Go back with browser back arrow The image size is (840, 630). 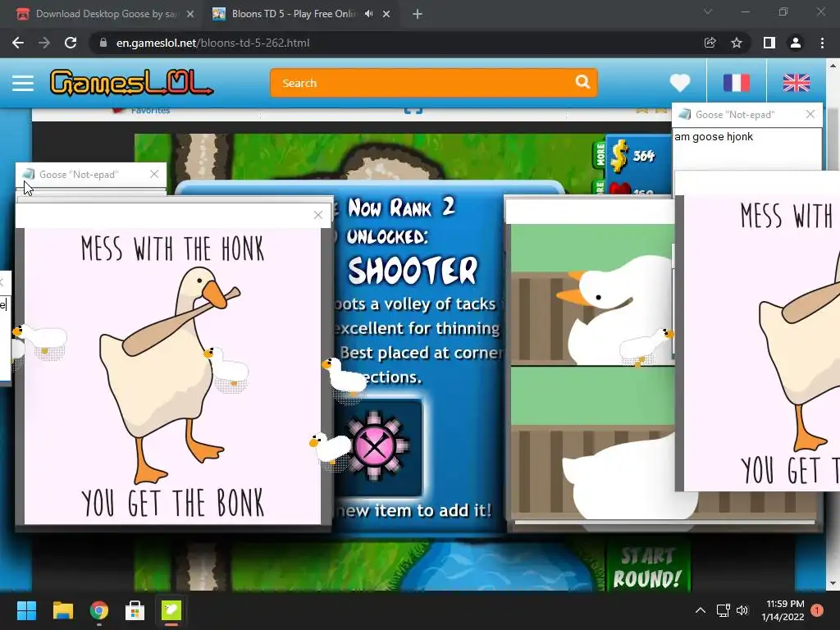pos(18,43)
